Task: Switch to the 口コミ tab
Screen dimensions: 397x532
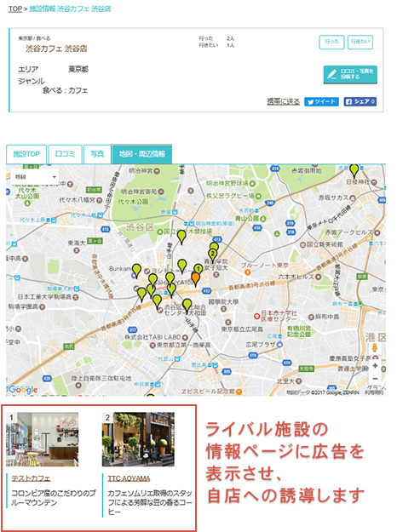Action: tap(66, 154)
